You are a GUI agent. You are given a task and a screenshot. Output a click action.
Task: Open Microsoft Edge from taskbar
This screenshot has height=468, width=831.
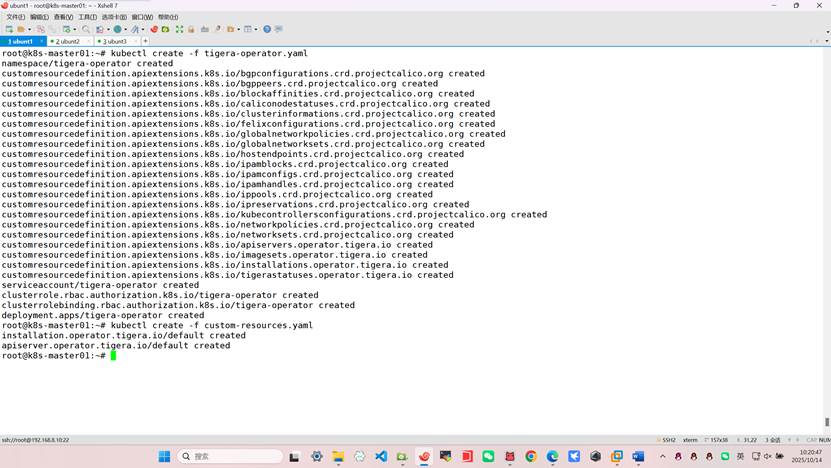click(552, 456)
